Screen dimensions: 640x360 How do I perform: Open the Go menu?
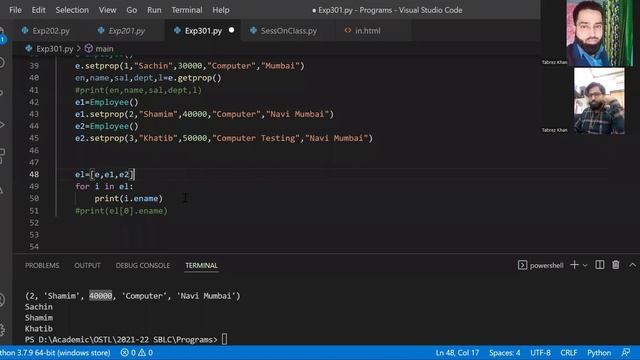point(131,10)
